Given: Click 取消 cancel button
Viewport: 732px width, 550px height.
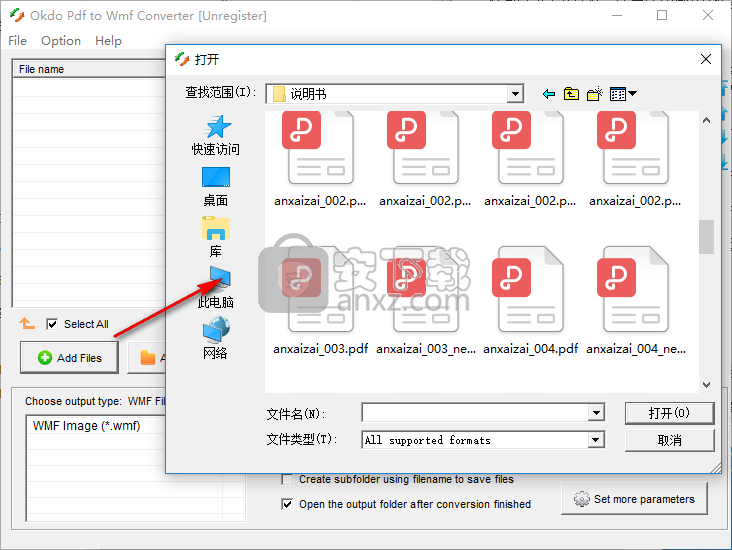Looking at the screenshot, I should (669, 440).
